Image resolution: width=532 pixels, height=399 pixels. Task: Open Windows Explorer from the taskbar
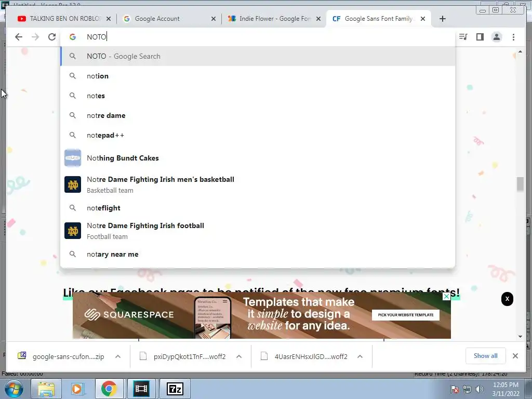click(x=46, y=389)
